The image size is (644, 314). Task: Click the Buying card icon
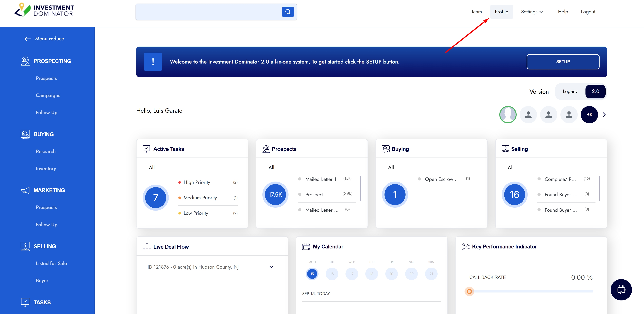[386, 149]
